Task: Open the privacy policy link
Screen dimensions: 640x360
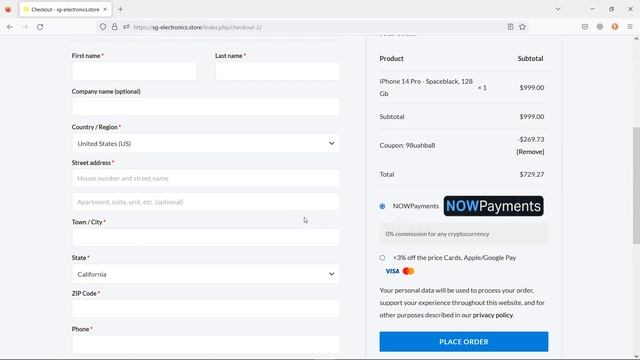Action: (x=493, y=315)
